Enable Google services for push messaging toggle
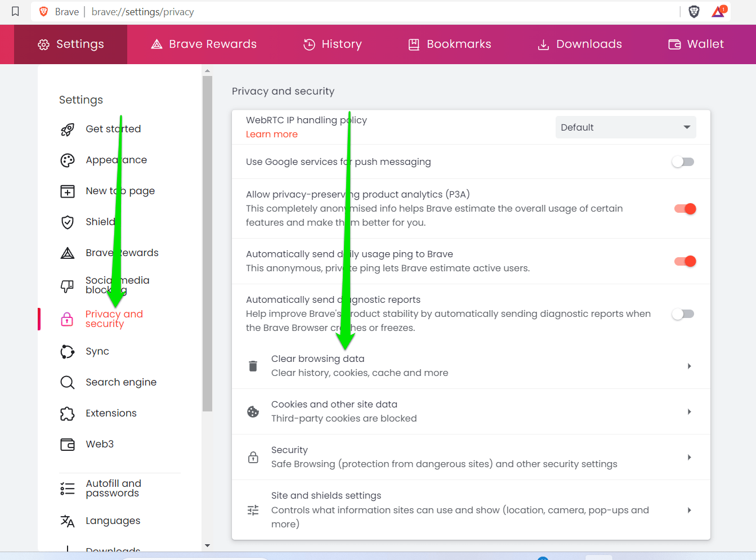756x560 pixels. click(683, 162)
